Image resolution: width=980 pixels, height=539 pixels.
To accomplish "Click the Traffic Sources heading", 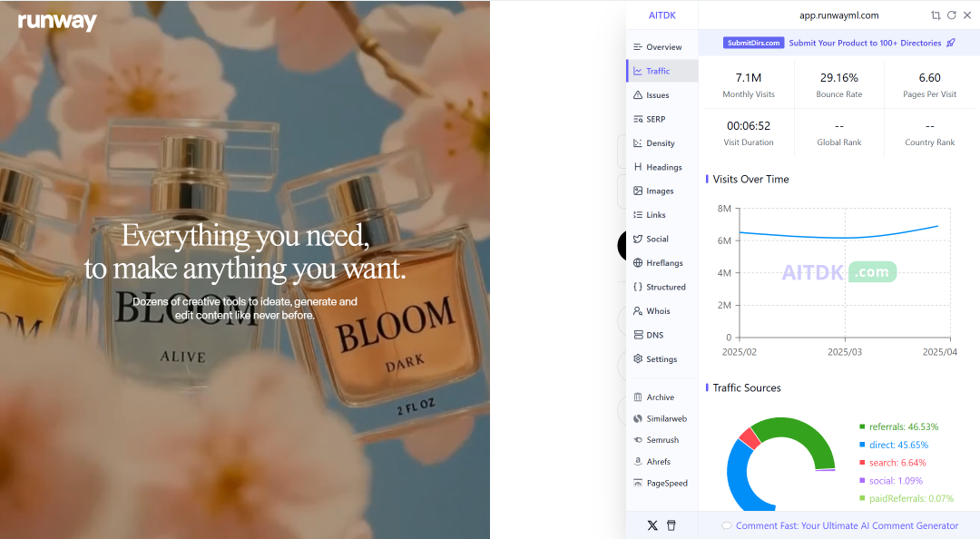I will pos(747,387).
